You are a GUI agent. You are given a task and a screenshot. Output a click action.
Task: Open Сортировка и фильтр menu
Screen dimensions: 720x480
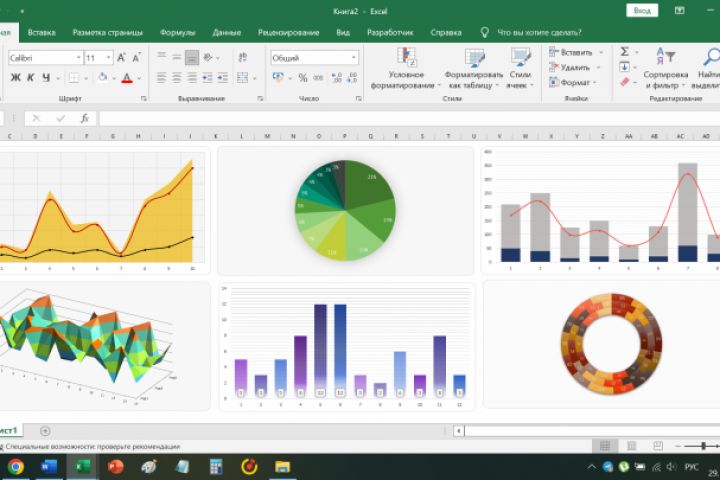(665, 68)
